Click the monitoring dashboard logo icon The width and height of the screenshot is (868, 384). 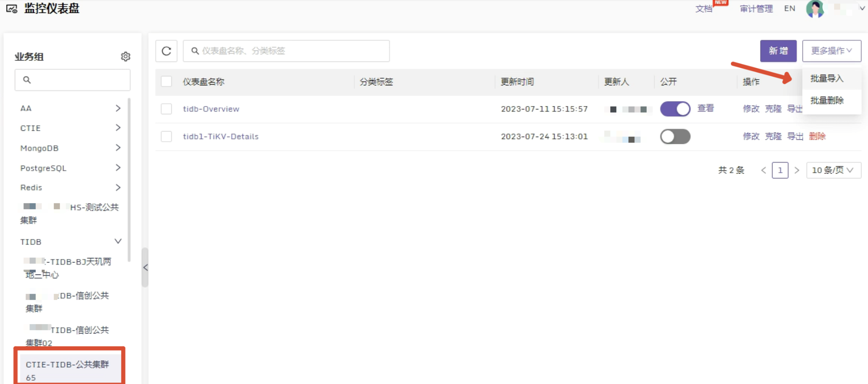coord(12,9)
